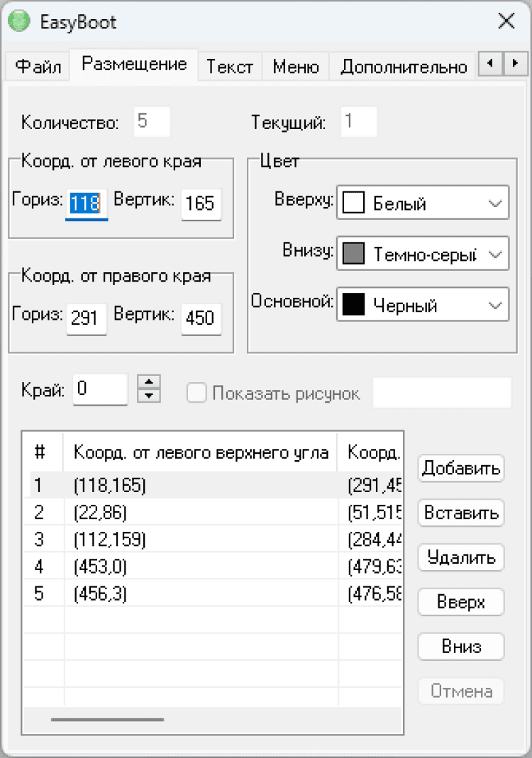Toggle the Показать рисунок checkbox
This screenshot has width=532, height=758.
pos(196,394)
